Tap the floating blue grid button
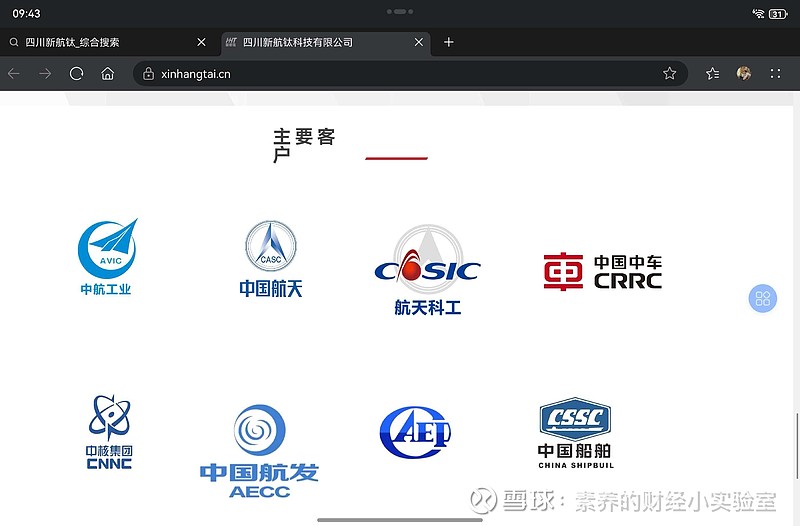The width and height of the screenshot is (800, 526). pos(763,298)
